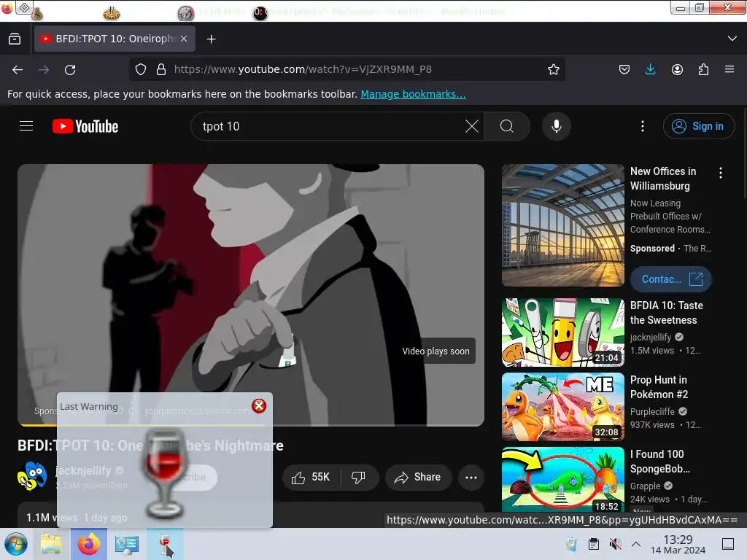The width and height of the screenshot is (747, 560).
Task: Close the BFDI:TPOT 10 tab
Action: [x=184, y=39]
